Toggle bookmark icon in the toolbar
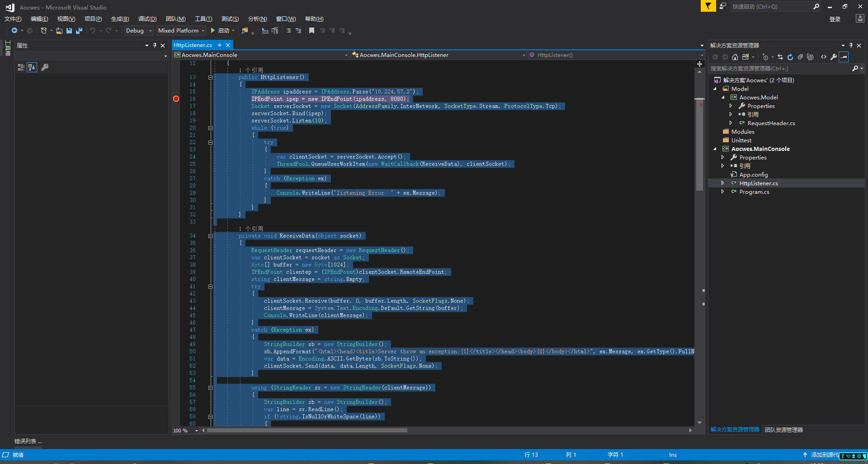The width and height of the screenshot is (868, 464). [x=311, y=31]
